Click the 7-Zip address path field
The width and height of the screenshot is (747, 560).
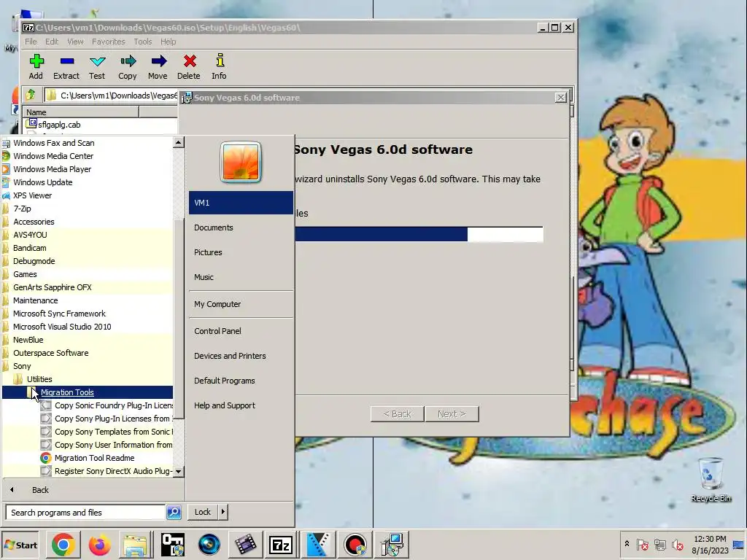112,96
